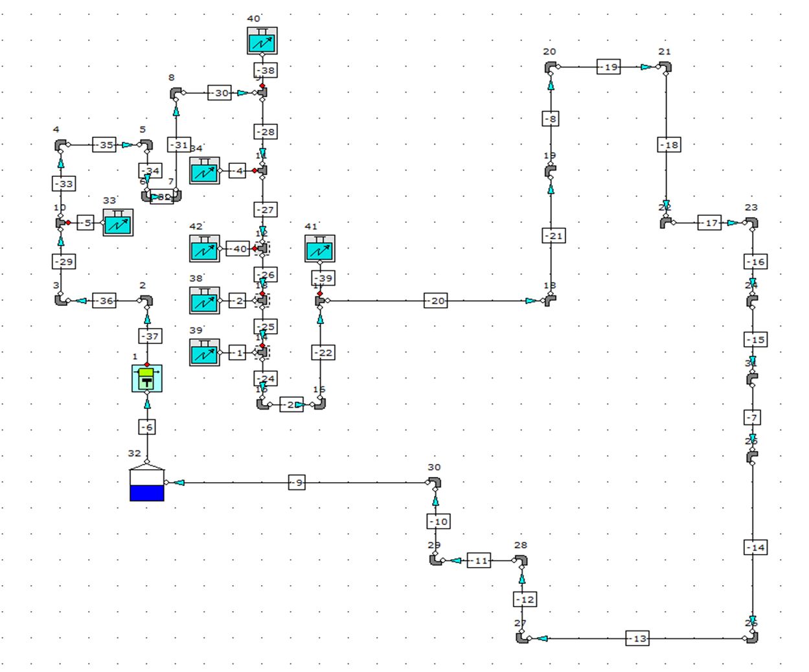Select the elbow fitting at node 4

click(x=61, y=145)
